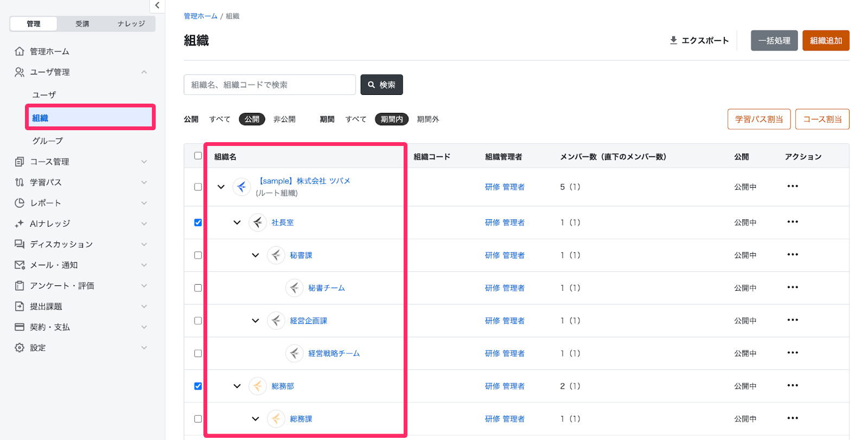Screen dimensions: 868x440
Task: Collapse the 社長室 tree node chevron
Action: point(237,222)
